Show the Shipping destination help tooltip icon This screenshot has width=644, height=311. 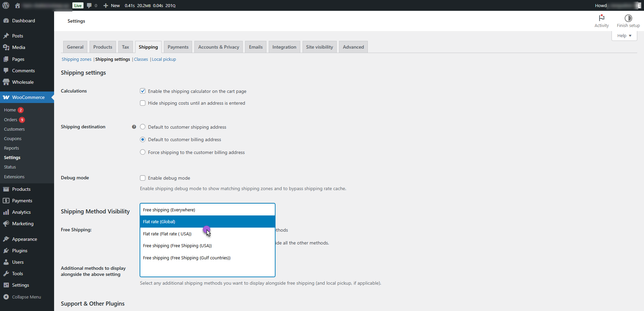click(134, 127)
